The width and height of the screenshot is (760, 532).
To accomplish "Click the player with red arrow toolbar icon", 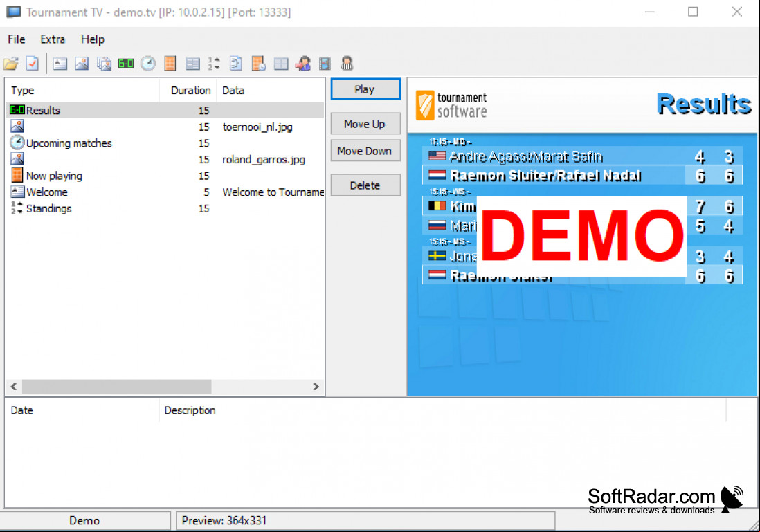I will point(303,64).
